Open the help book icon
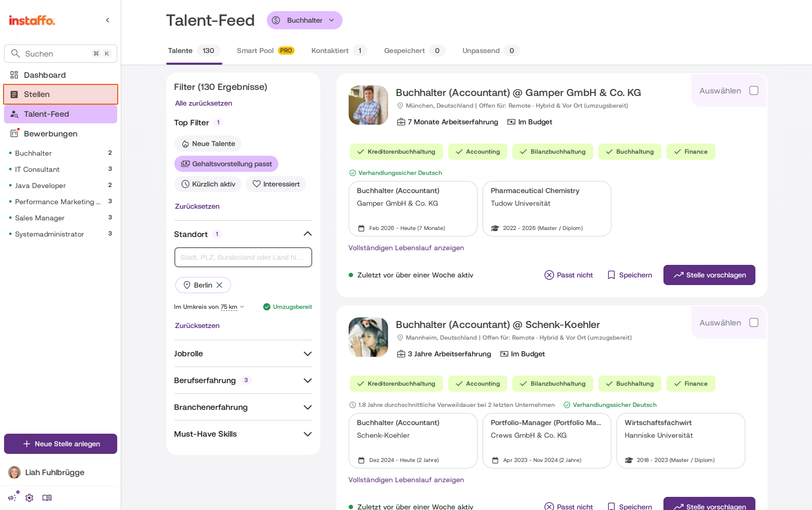 47,498
